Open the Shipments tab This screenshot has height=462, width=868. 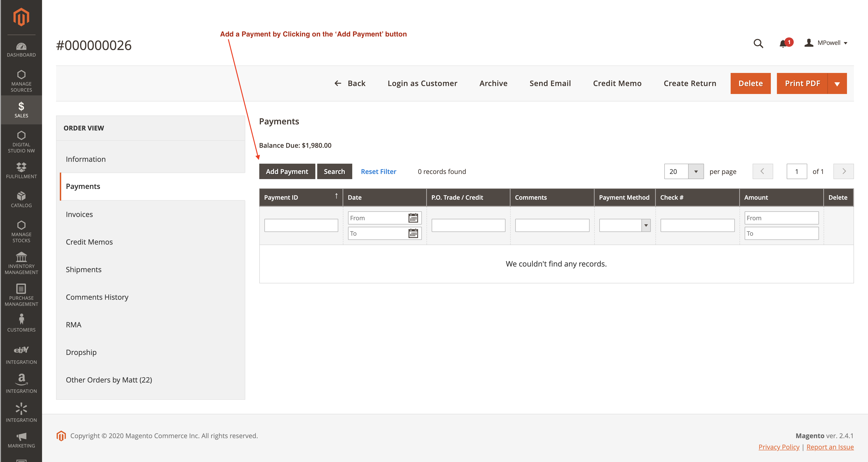click(84, 269)
